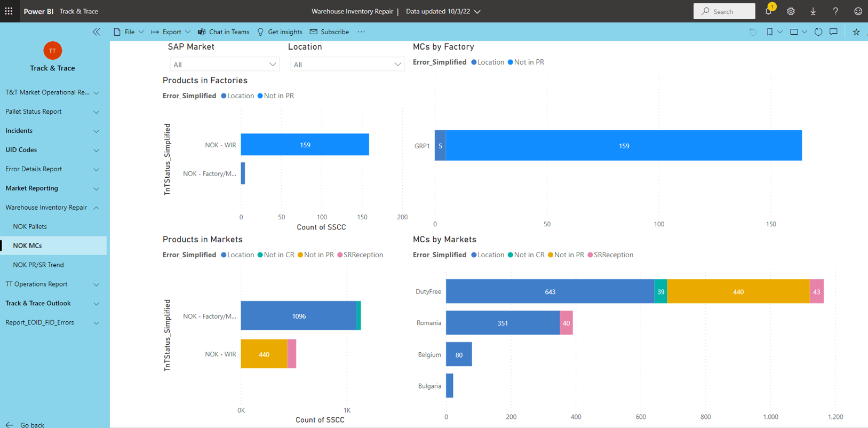Open the comments icon

[834, 32]
